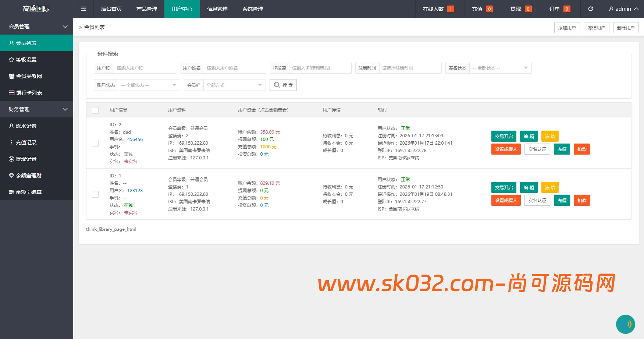Open 银行卡列表 using its card icon
The image size is (644, 339).
point(11,92)
